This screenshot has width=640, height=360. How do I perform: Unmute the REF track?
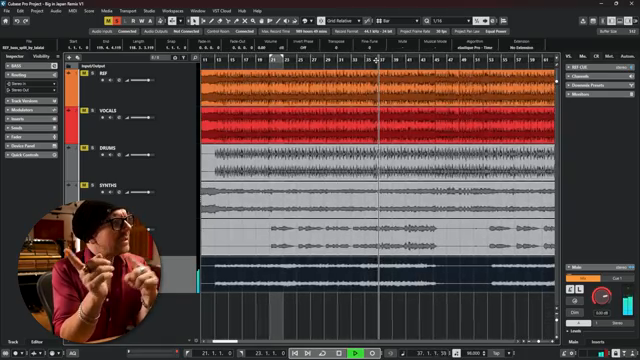coord(84,73)
